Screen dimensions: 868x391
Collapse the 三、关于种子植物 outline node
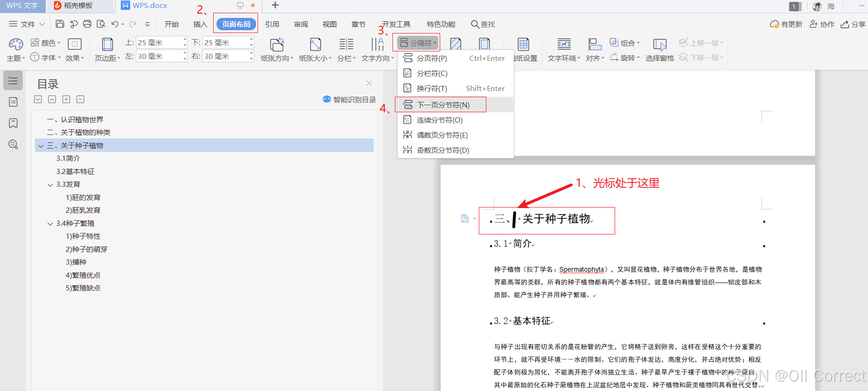pos(41,146)
